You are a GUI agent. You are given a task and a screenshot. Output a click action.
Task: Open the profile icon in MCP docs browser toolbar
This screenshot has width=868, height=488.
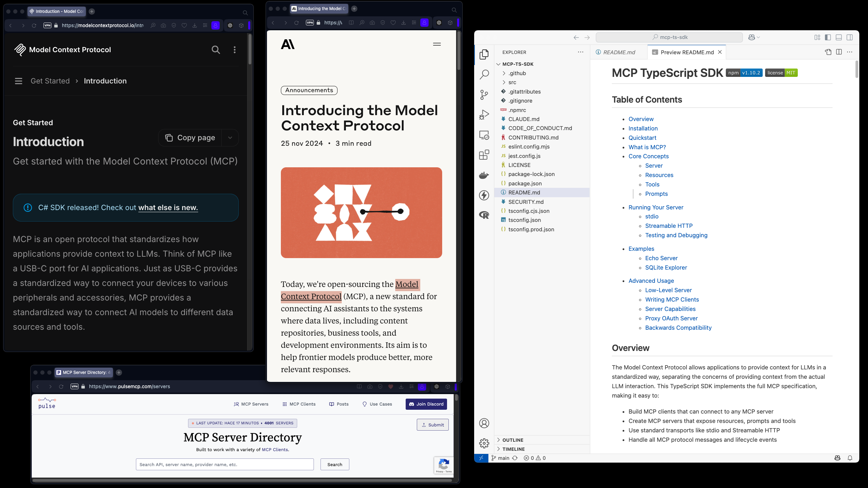click(x=216, y=25)
